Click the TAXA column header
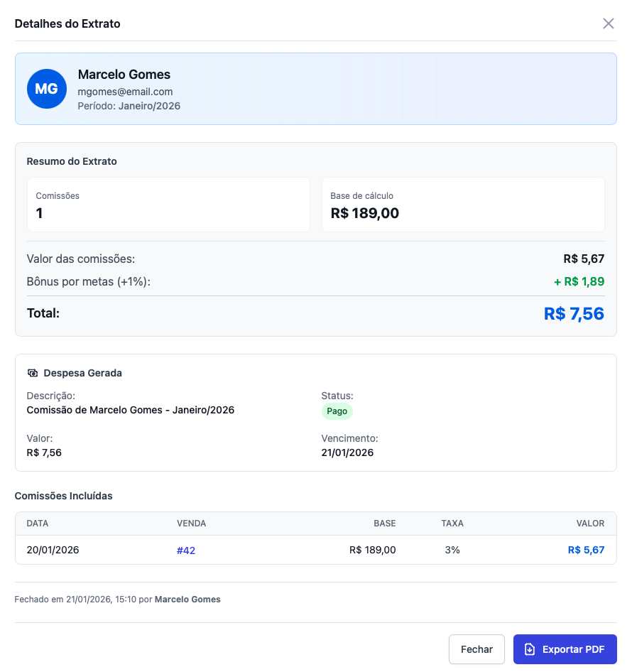The height and width of the screenshot is (672, 632). 452,524
